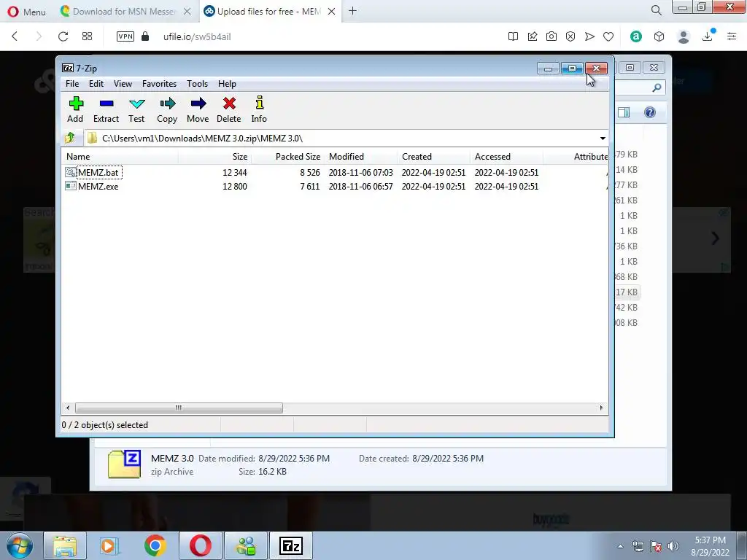Click the Add toolbar icon in 7-Zip
The image size is (747, 560).
76,109
